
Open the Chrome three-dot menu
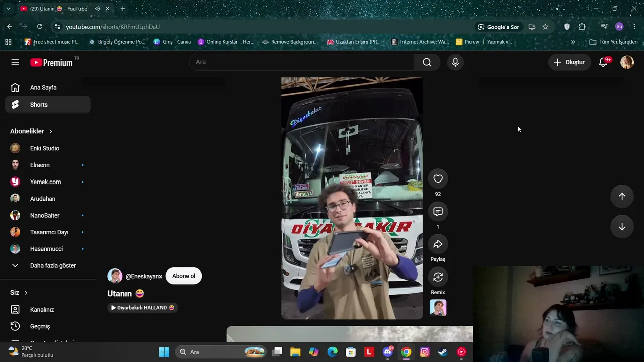pos(634,27)
